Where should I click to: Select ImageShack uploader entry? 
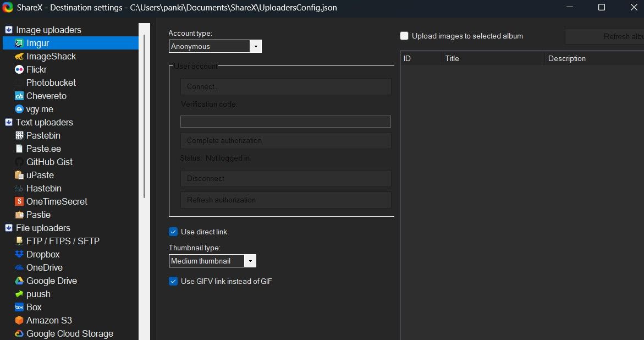(51, 56)
